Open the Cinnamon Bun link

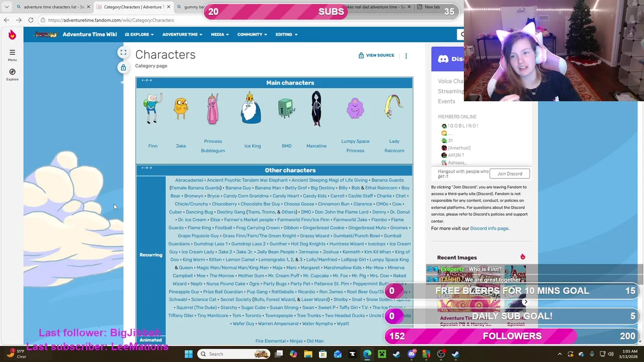(334, 204)
